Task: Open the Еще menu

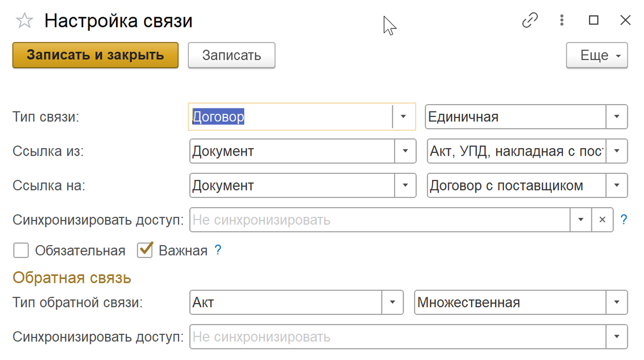Action: (597, 55)
